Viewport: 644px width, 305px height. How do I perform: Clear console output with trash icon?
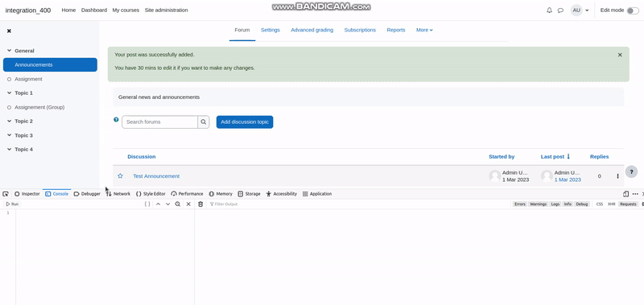pyautogui.click(x=200, y=204)
